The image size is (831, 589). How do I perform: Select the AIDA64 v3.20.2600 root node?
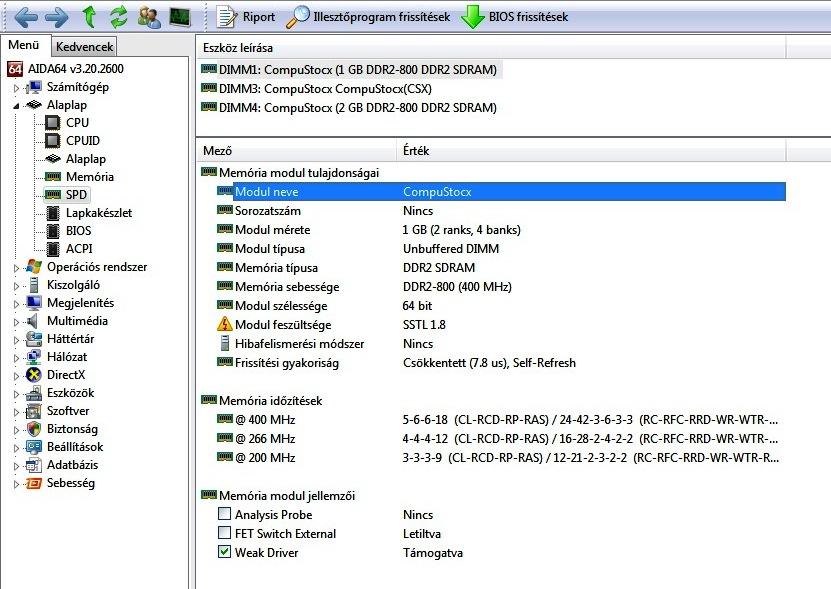(x=75, y=68)
